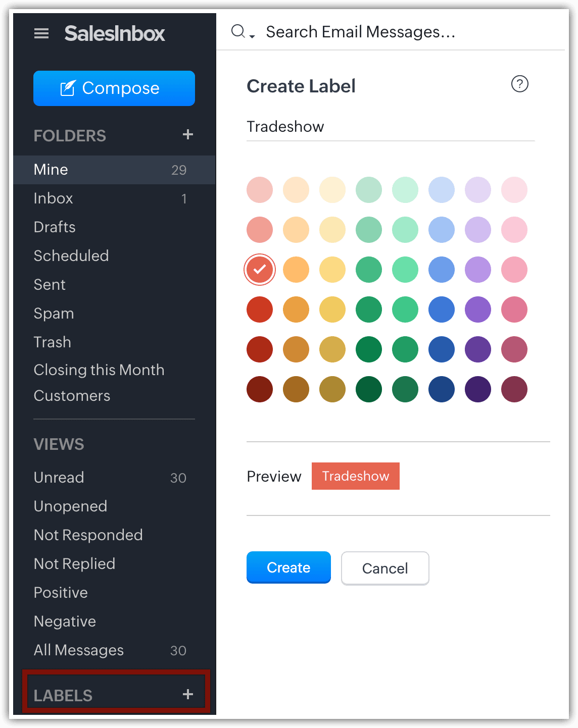Click the search magnifier icon
Screen dimensions: 578x728
(x=237, y=32)
